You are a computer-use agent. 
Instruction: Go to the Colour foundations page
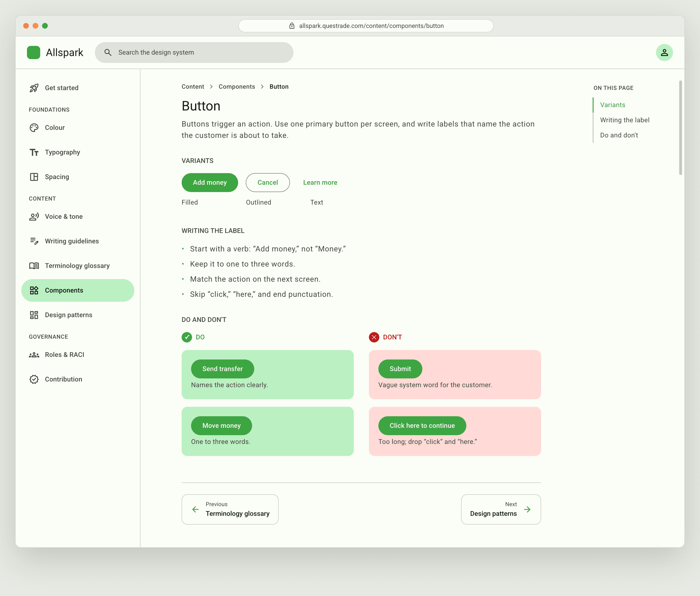pyautogui.click(x=78, y=128)
